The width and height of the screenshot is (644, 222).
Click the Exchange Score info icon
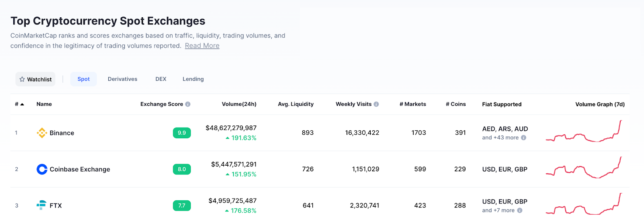coord(188,104)
